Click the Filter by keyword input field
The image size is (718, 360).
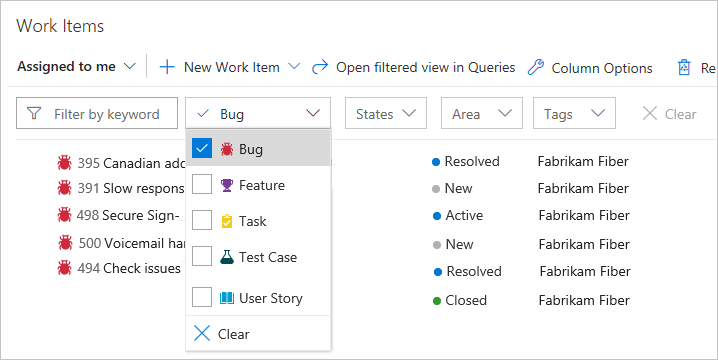click(97, 113)
